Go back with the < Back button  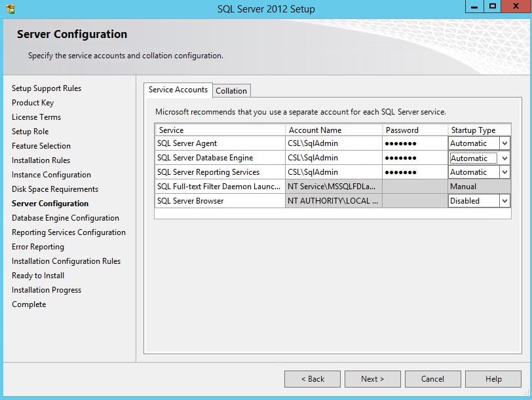click(313, 379)
